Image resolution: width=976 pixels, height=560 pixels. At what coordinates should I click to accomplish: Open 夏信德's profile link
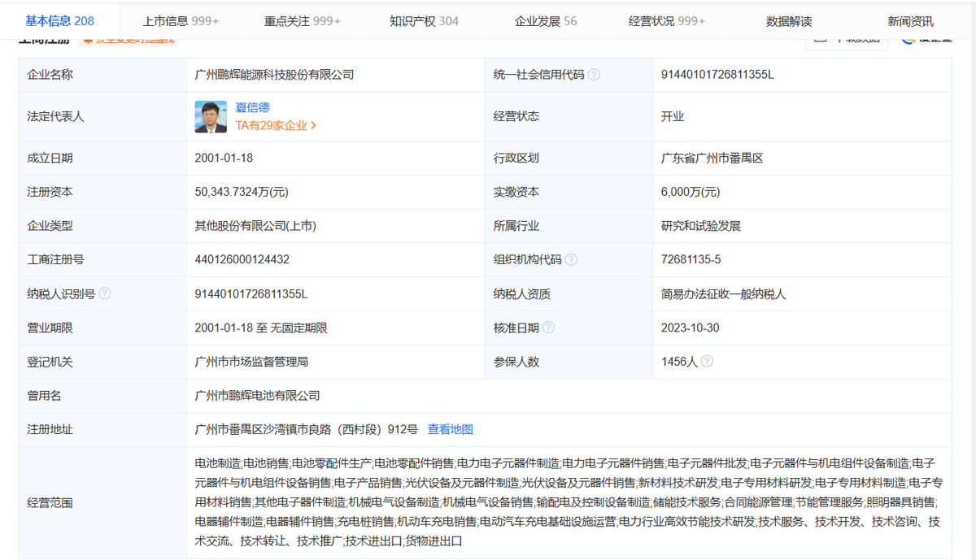252,107
